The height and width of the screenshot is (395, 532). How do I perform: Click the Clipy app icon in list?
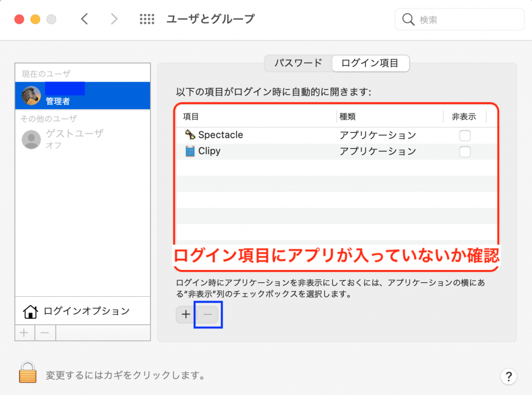(x=190, y=151)
